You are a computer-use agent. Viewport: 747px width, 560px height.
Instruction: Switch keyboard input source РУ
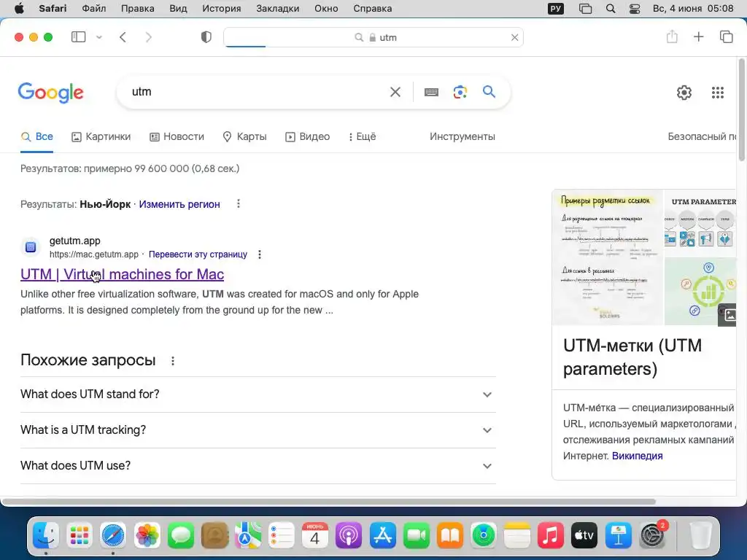point(555,9)
